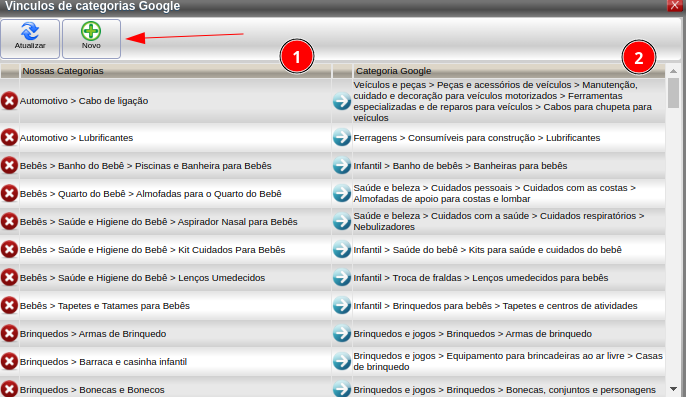The image size is (686, 397).
Task: Select text Automotivo > Lubrificantes
Action: (x=77, y=137)
